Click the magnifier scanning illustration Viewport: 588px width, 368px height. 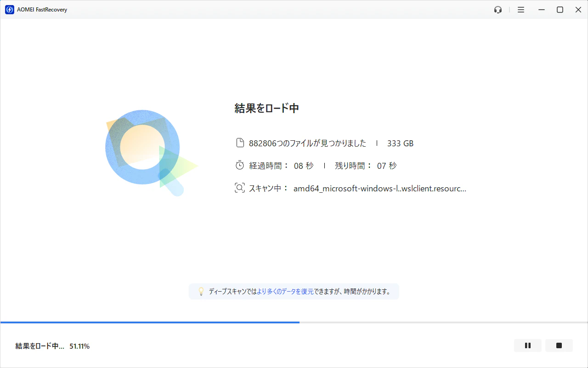[x=152, y=153]
